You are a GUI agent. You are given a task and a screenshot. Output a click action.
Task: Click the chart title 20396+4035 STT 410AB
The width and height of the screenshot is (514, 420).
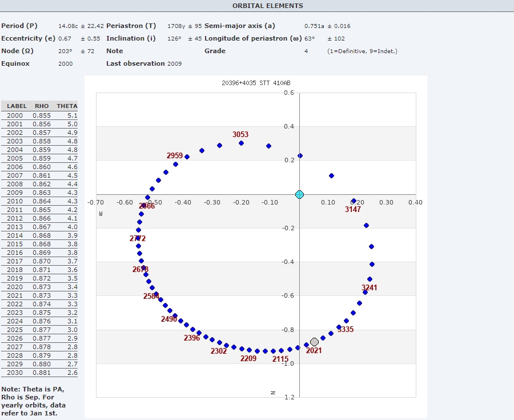click(256, 83)
